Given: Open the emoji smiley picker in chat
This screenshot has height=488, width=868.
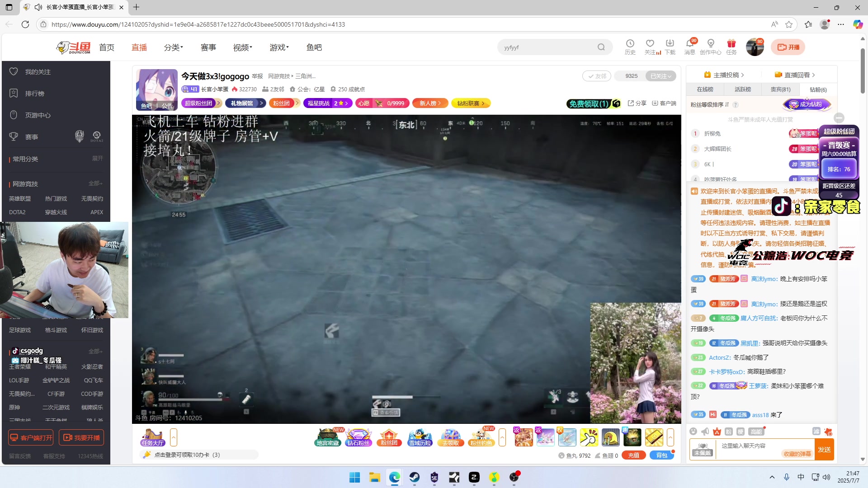Looking at the screenshot, I should coord(693,432).
